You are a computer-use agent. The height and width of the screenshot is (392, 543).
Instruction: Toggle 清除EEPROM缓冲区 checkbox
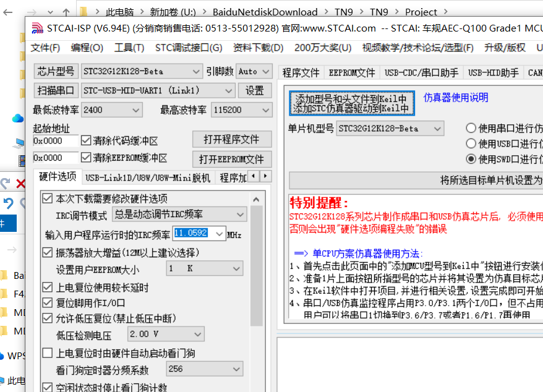coord(86,158)
